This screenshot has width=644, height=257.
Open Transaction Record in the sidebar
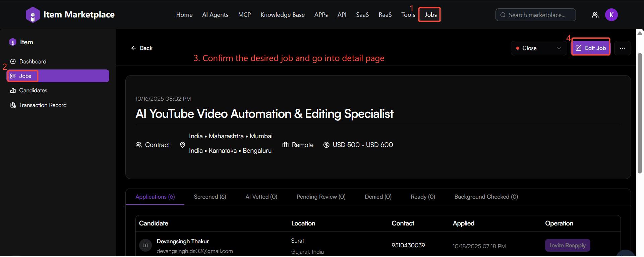(43, 105)
